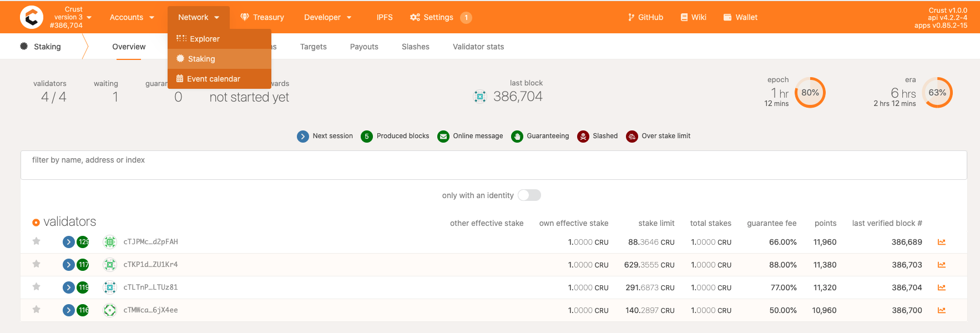Open last block 386,704
The image size is (980, 333).
[x=518, y=97]
